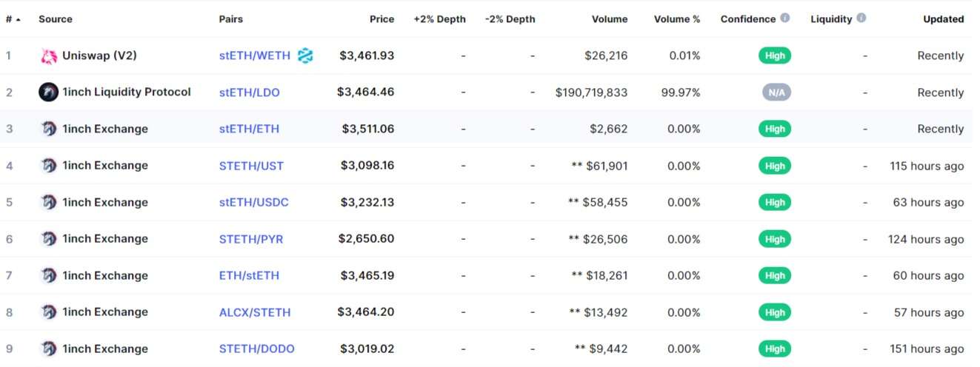Viewport: 980px width, 367px height.
Task: Click the Uniswap (V2) unicorn logo
Action: click(48, 55)
